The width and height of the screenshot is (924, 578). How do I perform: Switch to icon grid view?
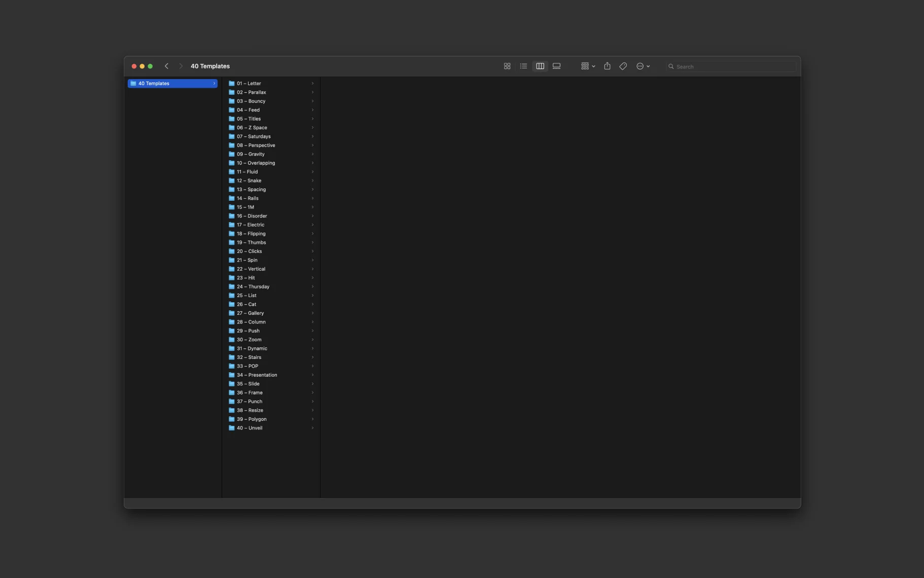[507, 66]
